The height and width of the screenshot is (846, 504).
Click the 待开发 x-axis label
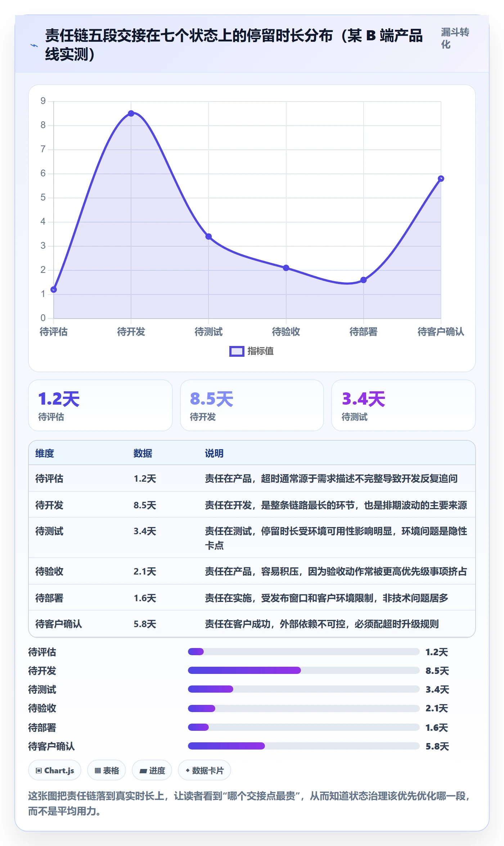(131, 332)
